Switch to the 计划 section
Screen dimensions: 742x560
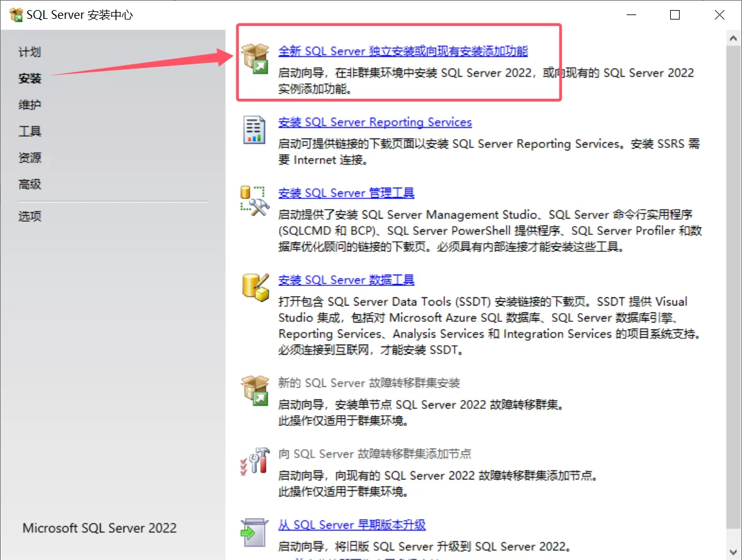pos(30,52)
